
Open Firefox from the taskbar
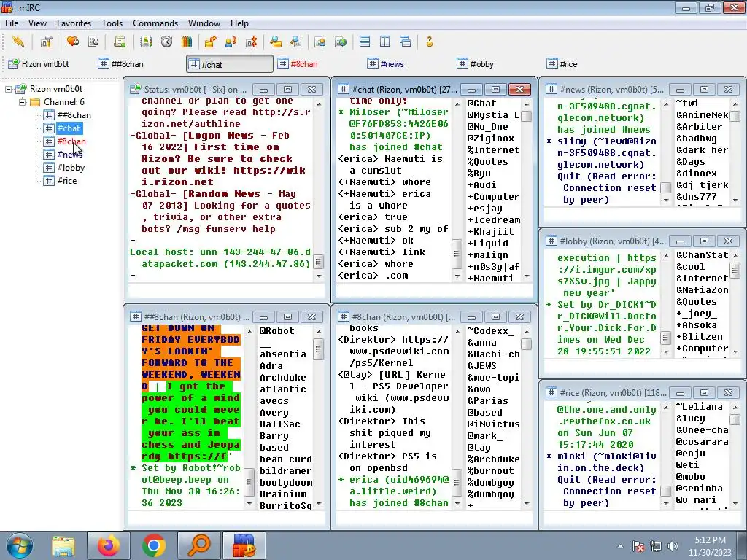(109, 545)
